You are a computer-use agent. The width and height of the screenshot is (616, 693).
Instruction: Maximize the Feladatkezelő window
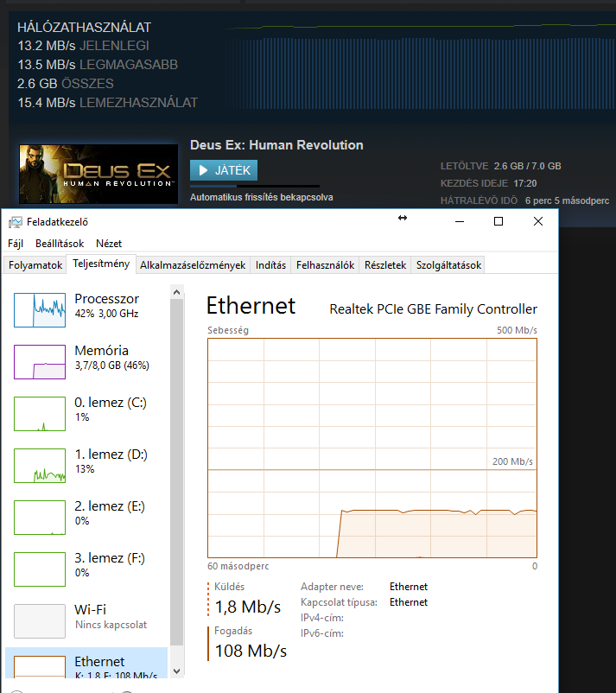pyautogui.click(x=499, y=221)
